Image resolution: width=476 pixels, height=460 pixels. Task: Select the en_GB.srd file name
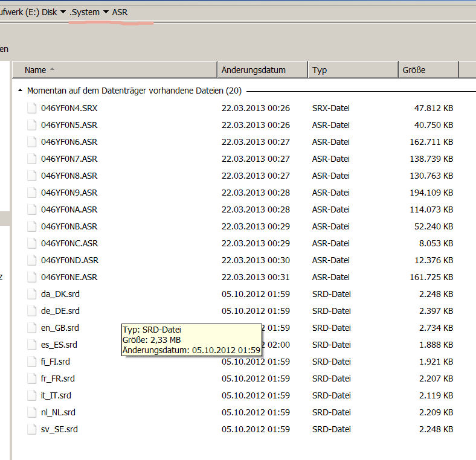[60, 328]
